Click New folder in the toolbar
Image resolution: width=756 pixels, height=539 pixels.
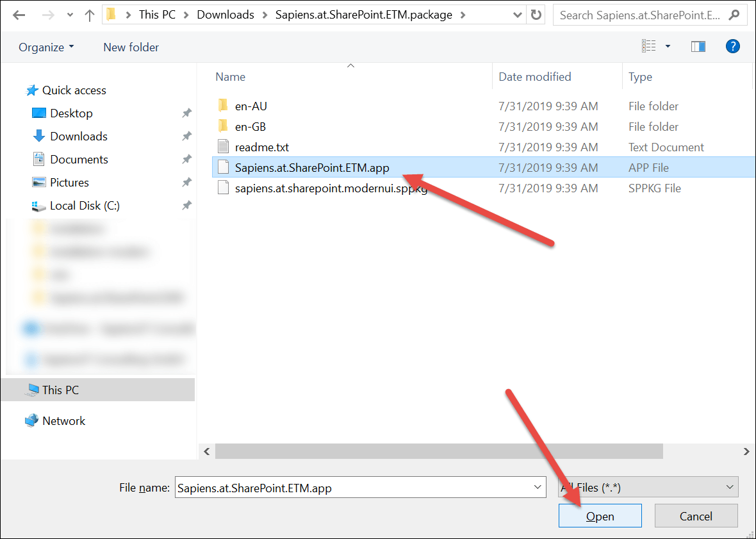pyautogui.click(x=131, y=47)
